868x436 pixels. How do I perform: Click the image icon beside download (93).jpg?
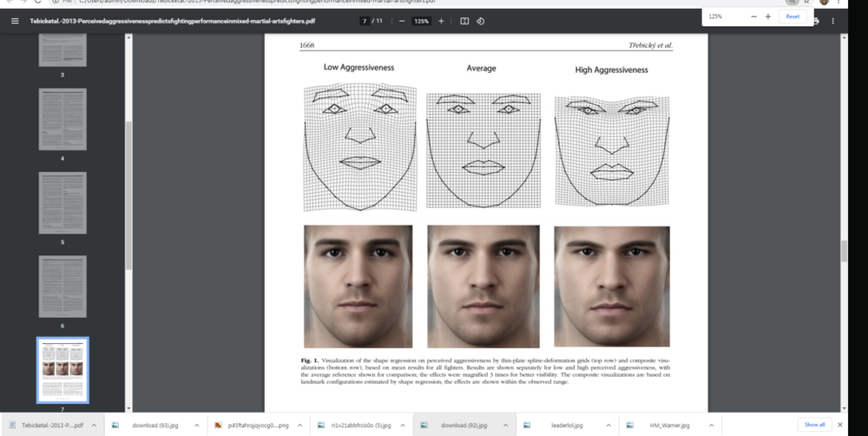(115, 426)
